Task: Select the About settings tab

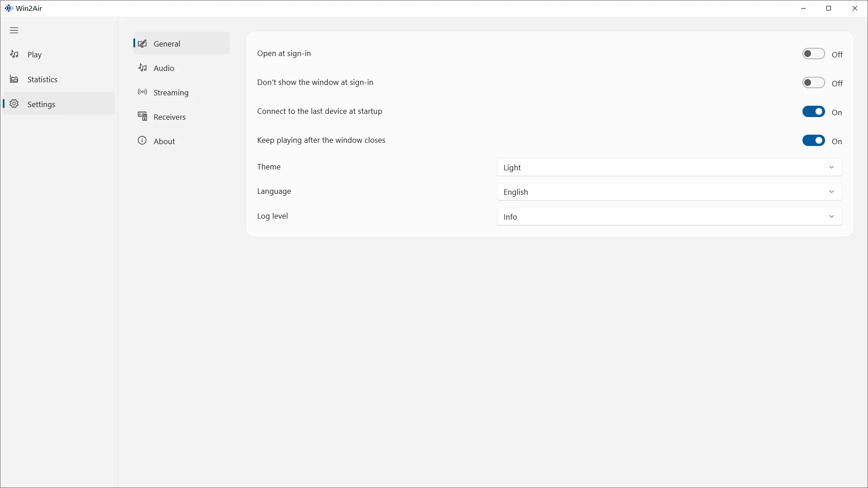Action: point(181,141)
